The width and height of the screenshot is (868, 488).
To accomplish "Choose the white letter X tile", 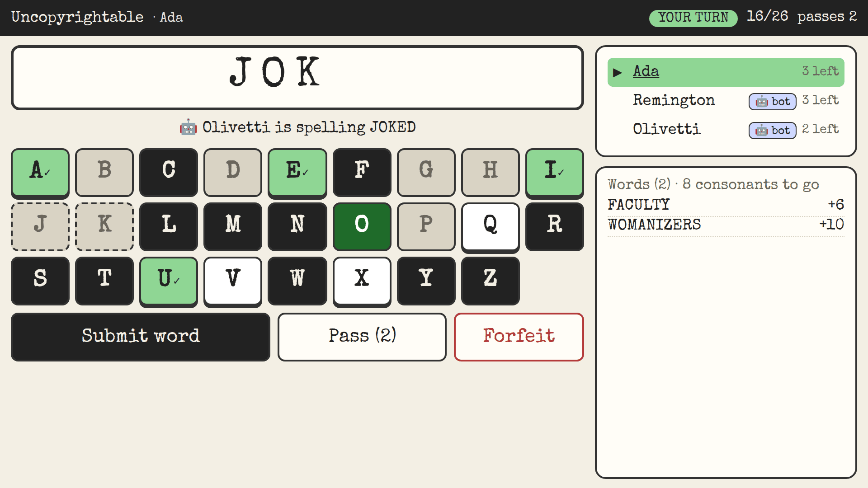I will 362,281.
